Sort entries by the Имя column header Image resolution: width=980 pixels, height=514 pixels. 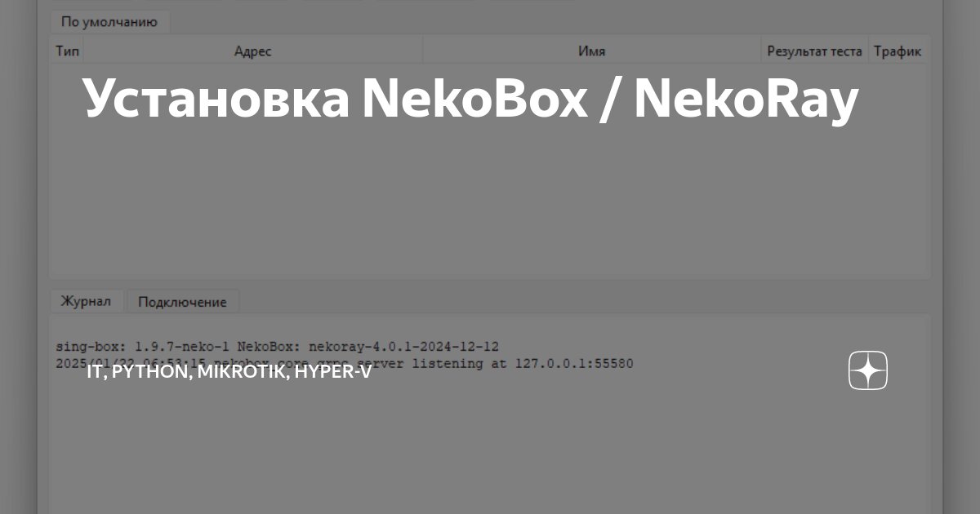[592, 51]
